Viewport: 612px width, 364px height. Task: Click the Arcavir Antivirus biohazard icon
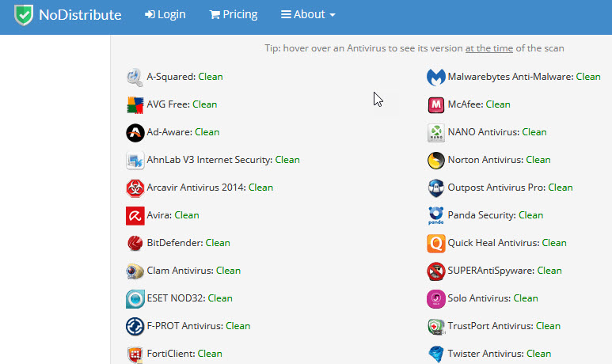(135, 188)
